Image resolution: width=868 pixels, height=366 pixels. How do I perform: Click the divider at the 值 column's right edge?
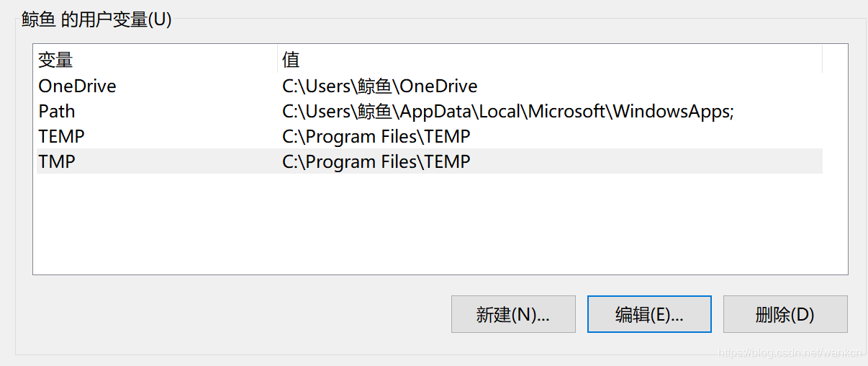point(823,59)
